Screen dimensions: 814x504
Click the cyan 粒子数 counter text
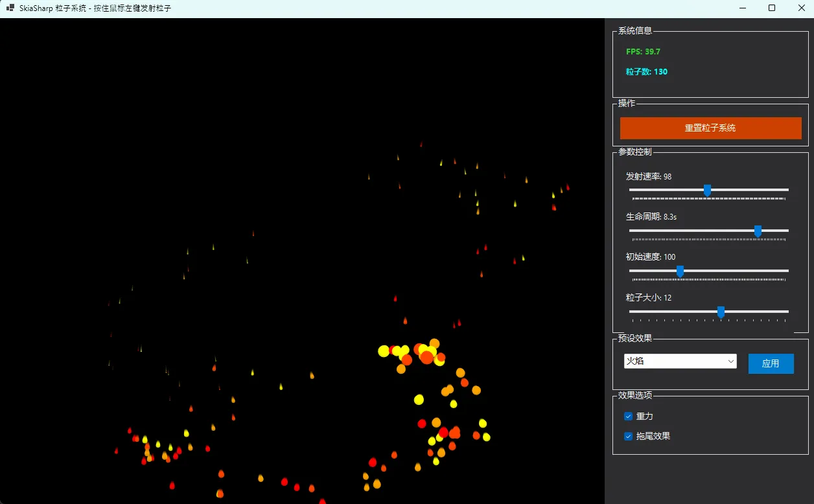tap(646, 72)
